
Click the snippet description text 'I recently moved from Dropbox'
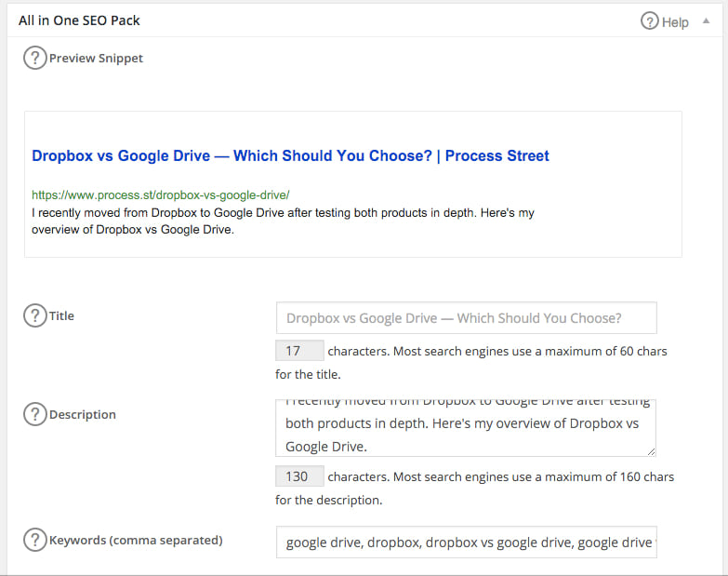pos(283,221)
